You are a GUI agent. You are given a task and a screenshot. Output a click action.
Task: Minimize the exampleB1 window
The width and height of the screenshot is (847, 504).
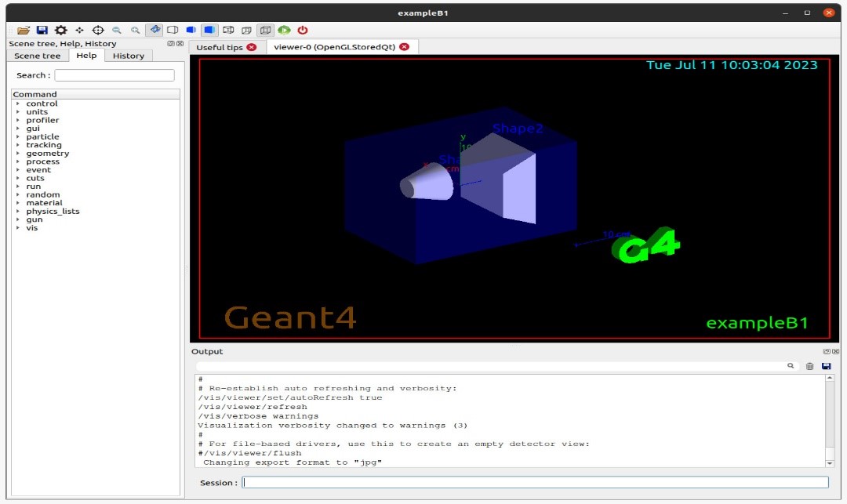tap(785, 13)
